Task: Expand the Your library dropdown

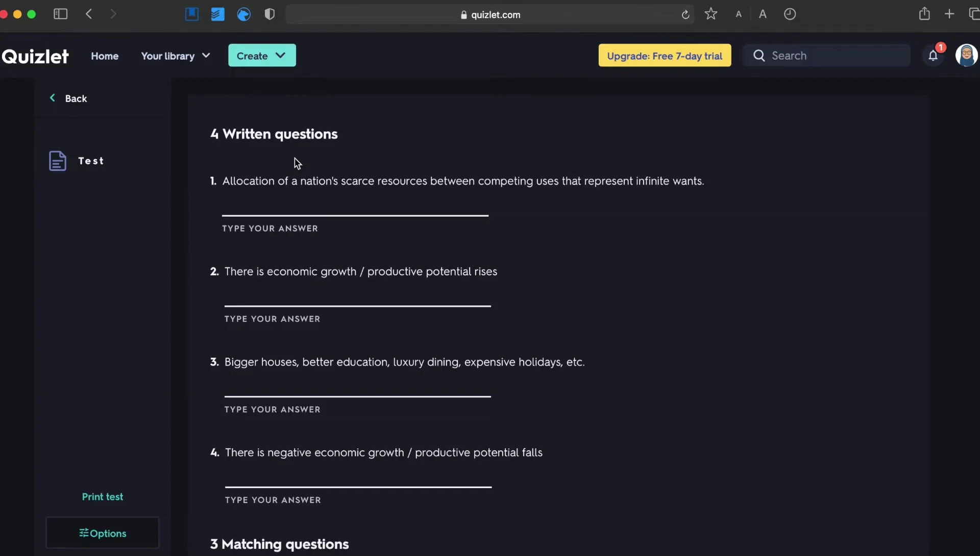Action: tap(175, 56)
